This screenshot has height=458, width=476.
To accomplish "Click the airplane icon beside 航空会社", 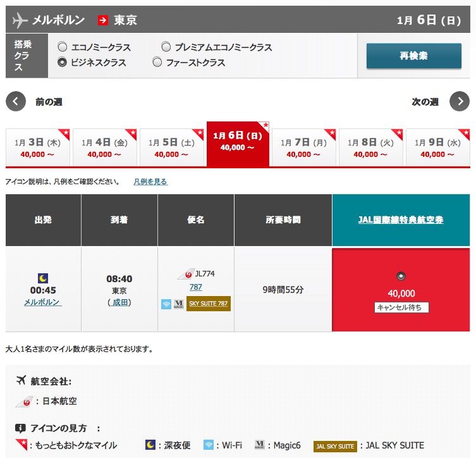I will (21, 380).
